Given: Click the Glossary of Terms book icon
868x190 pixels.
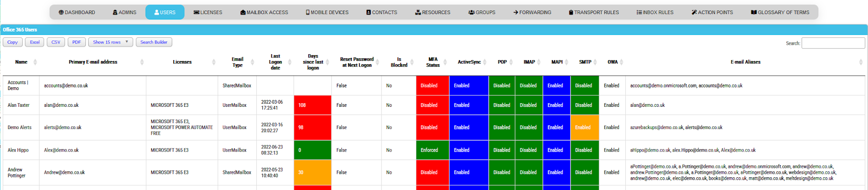Looking at the screenshot, I should coord(754,13).
